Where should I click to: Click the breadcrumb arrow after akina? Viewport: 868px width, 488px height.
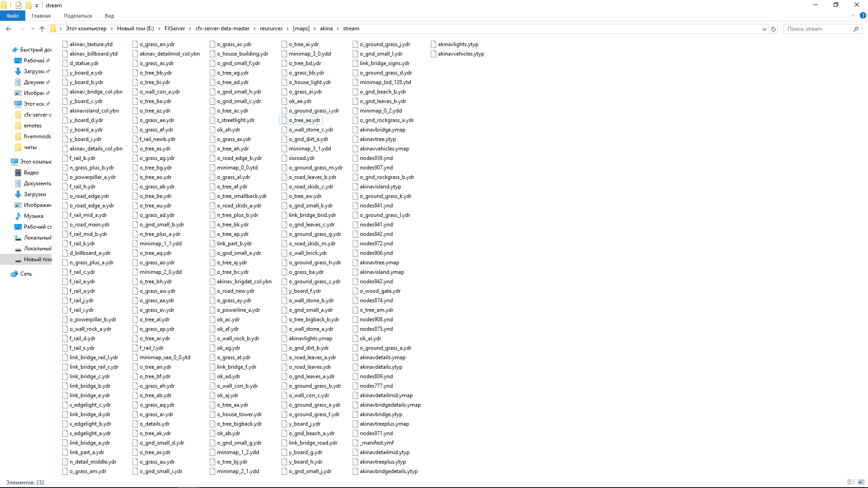337,28
